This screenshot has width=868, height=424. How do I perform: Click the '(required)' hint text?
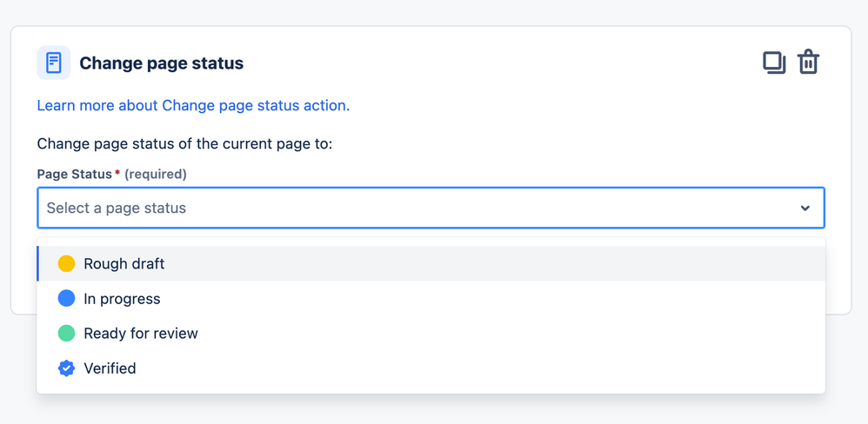(156, 174)
